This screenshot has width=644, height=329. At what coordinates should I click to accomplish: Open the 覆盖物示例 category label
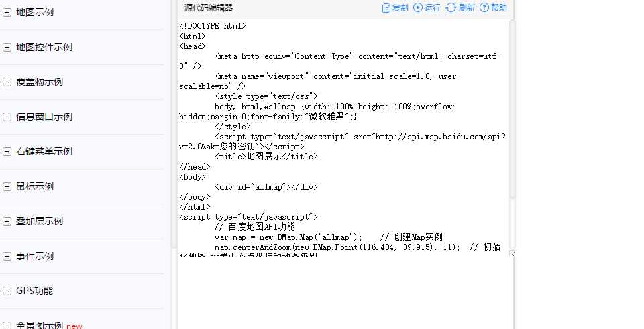point(40,82)
